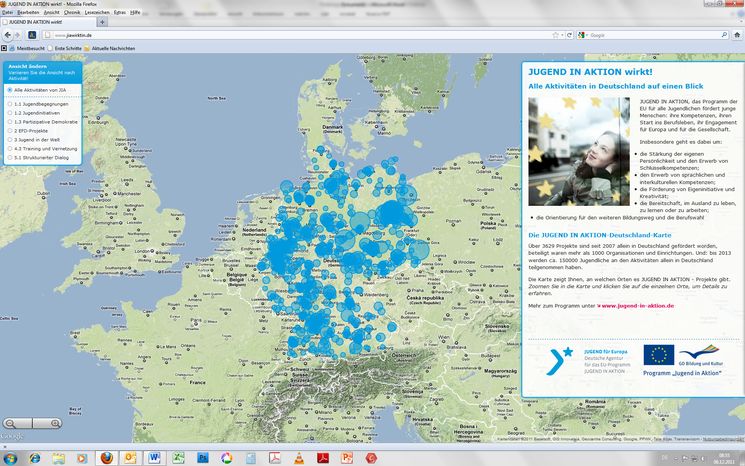This screenshot has width=745, height=466.
Task: Open the Windows Start menu
Action: pos(10,458)
